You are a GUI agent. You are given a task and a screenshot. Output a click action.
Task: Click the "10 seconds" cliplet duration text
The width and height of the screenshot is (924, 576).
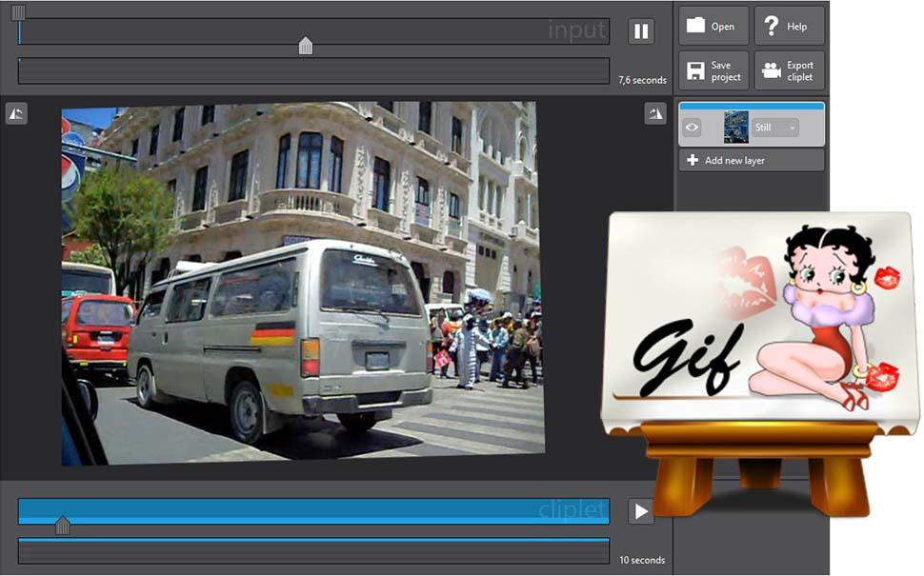click(x=642, y=560)
